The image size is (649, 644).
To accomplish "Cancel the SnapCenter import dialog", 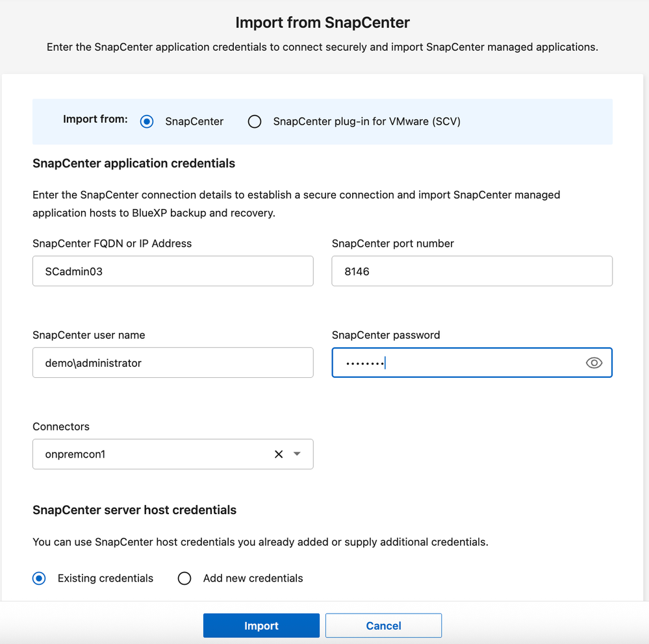I will point(383,626).
